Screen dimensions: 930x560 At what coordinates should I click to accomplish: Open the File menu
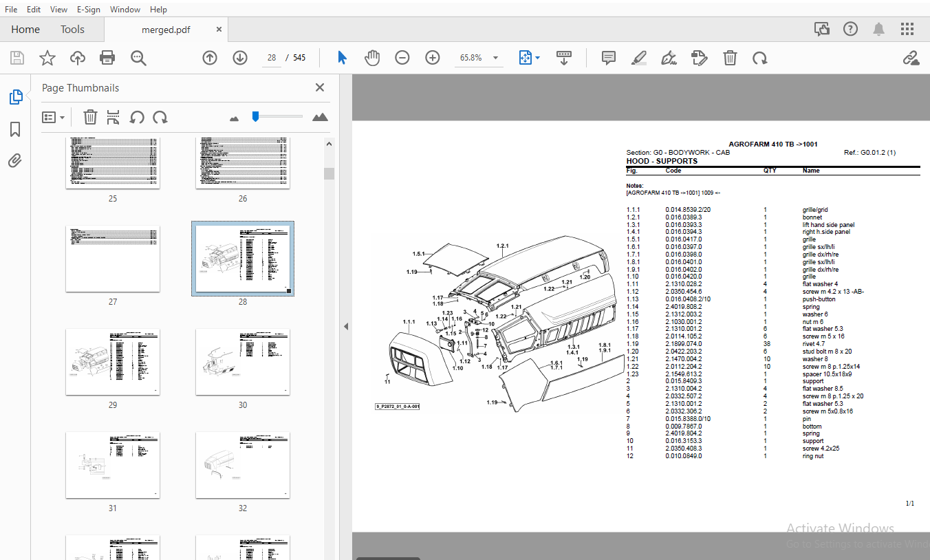pos(11,10)
